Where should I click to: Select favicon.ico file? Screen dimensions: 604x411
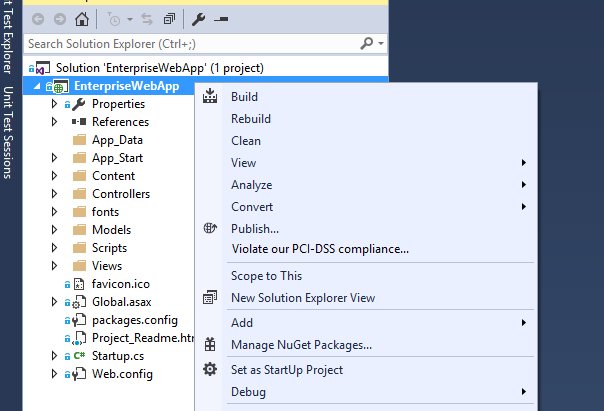point(121,284)
